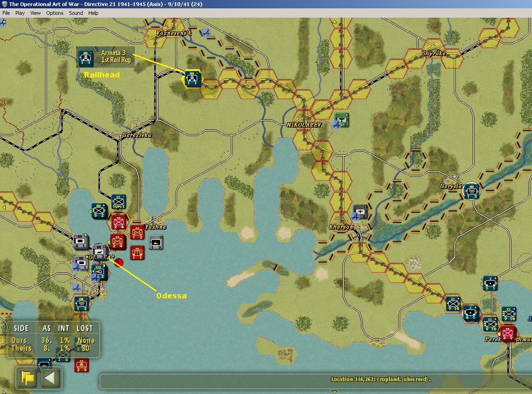The height and width of the screenshot is (394, 532).
Task: Click the 'LOST' column header
Action: pos(85,328)
